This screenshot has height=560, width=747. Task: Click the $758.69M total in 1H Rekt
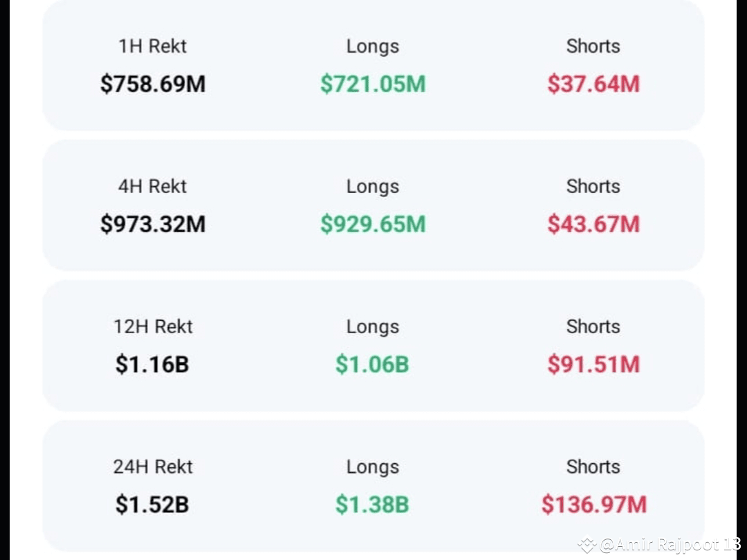pos(152,84)
